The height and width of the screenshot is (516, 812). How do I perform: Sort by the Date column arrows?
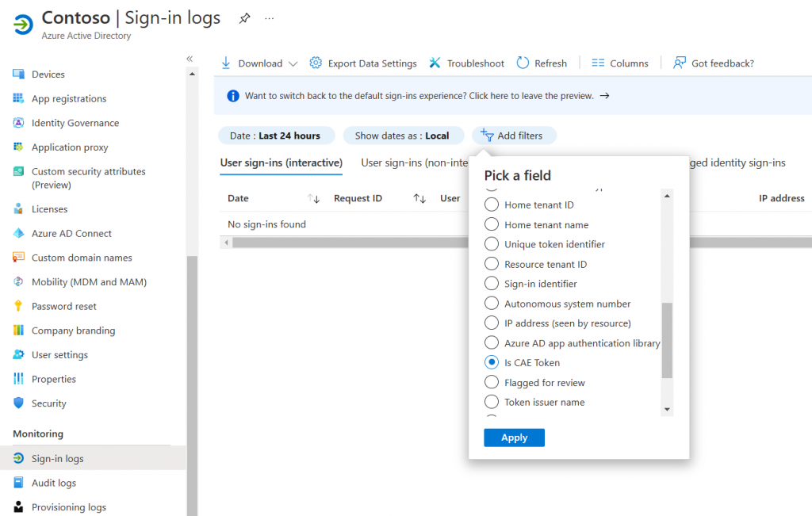tap(313, 198)
